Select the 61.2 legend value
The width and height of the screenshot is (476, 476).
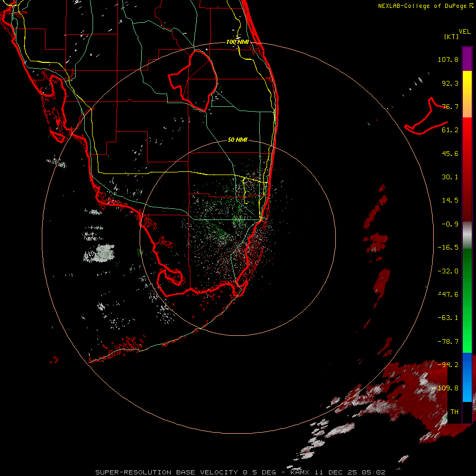(x=450, y=130)
